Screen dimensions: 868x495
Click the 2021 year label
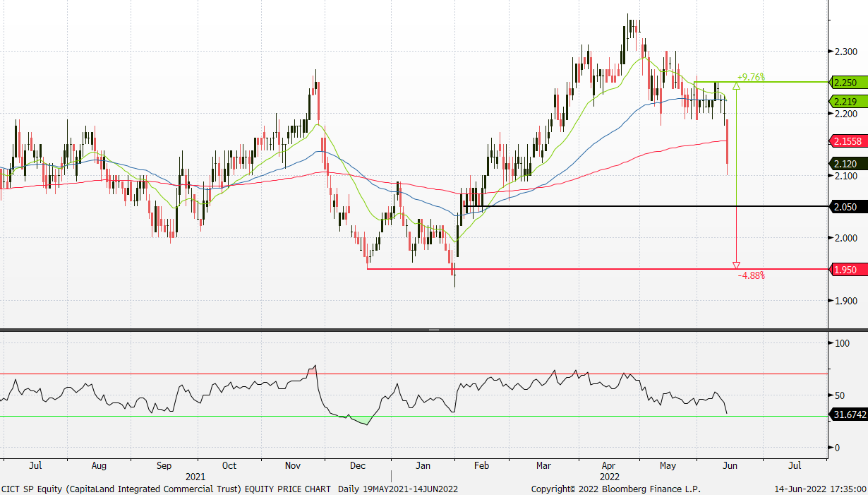(x=195, y=477)
